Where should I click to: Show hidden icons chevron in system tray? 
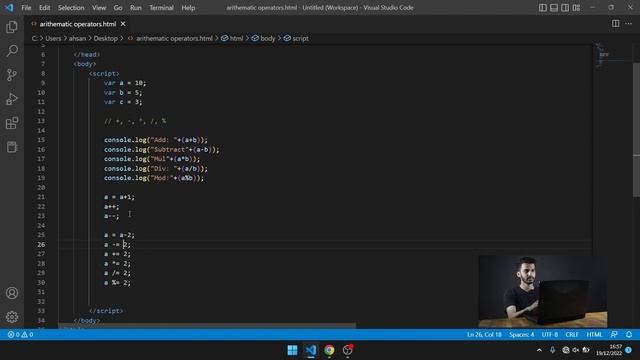coord(539,350)
